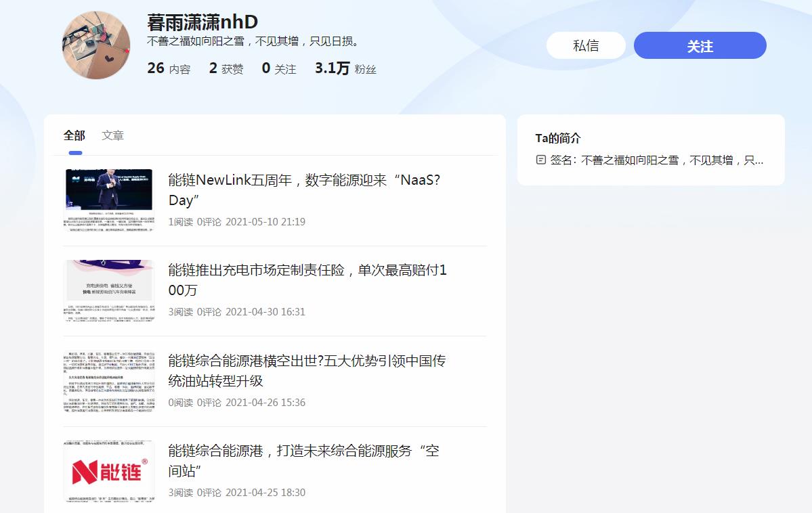Click the signature icon in Ta的简介

(540, 160)
